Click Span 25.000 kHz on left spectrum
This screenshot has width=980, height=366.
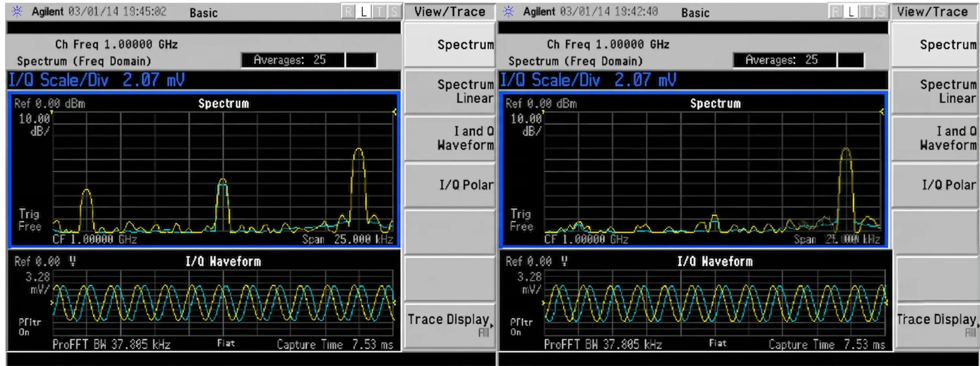pyautogui.click(x=348, y=239)
